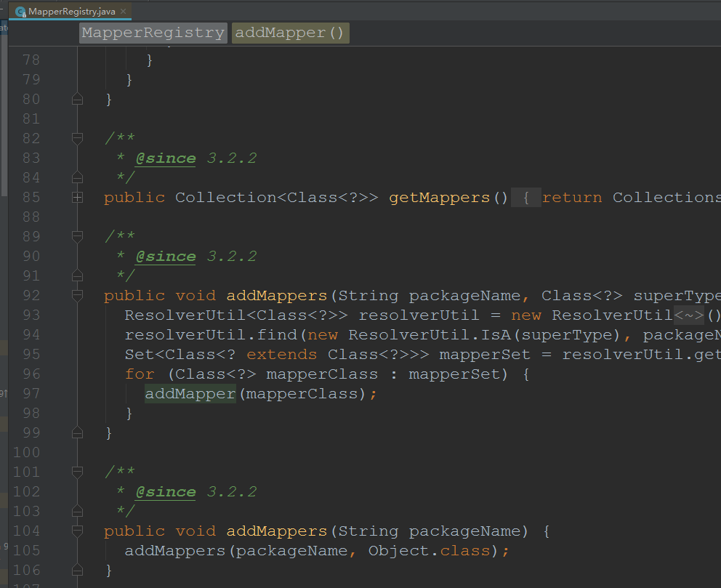Click the fold end marker at line 99
This screenshot has height=588, width=721.
(x=77, y=432)
